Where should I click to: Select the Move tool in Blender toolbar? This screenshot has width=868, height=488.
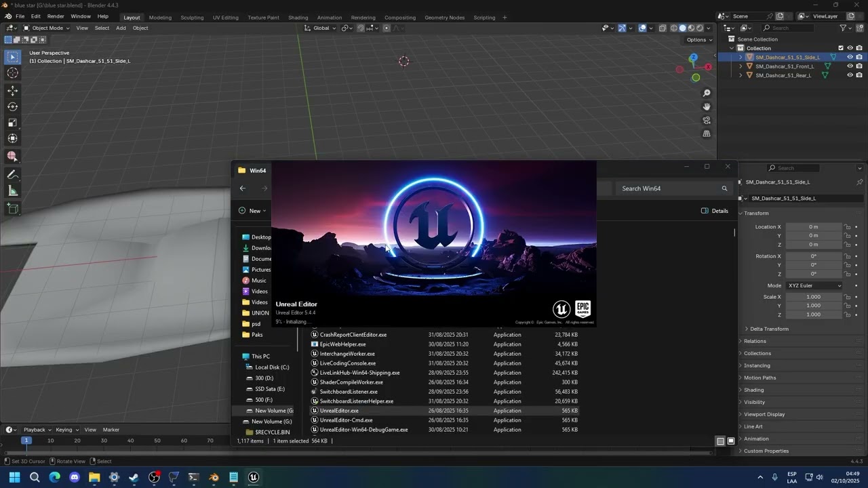[12, 90]
